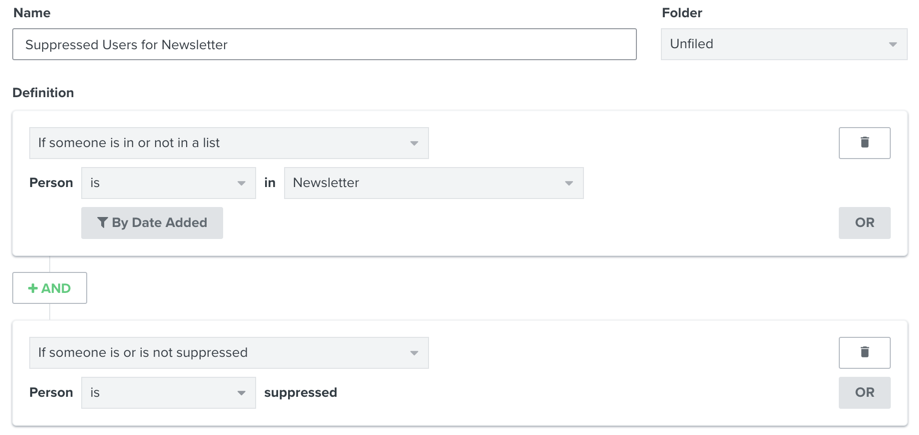Screen dimensions: 919x435
Task: Click arrow of the Newsletter list dropdown
Action: pyautogui.click(x=569, y=183)
